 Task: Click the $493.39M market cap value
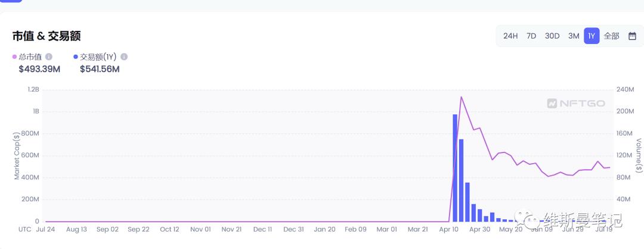pyautogui.click(x=39, y=69)
